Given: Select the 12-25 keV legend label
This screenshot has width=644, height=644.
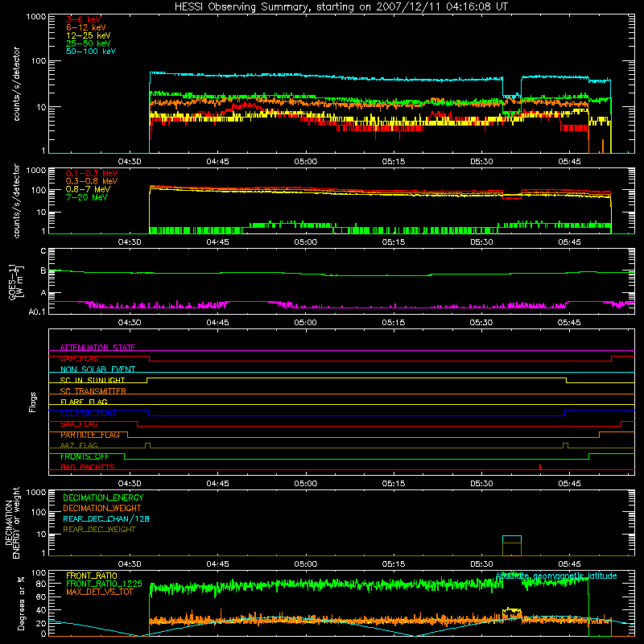Looking at the screenshot, I should pos(89,35).
